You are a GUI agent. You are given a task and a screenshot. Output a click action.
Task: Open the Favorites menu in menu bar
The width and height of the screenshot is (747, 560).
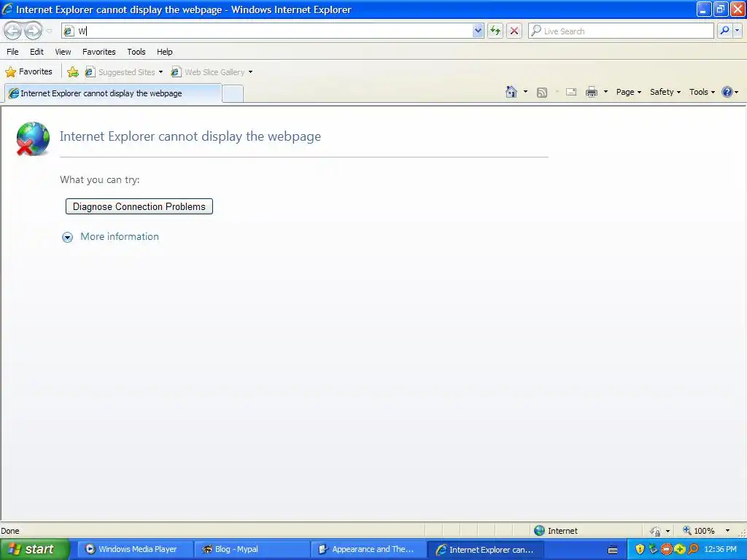pyautogui.click(x=99, y=52)
